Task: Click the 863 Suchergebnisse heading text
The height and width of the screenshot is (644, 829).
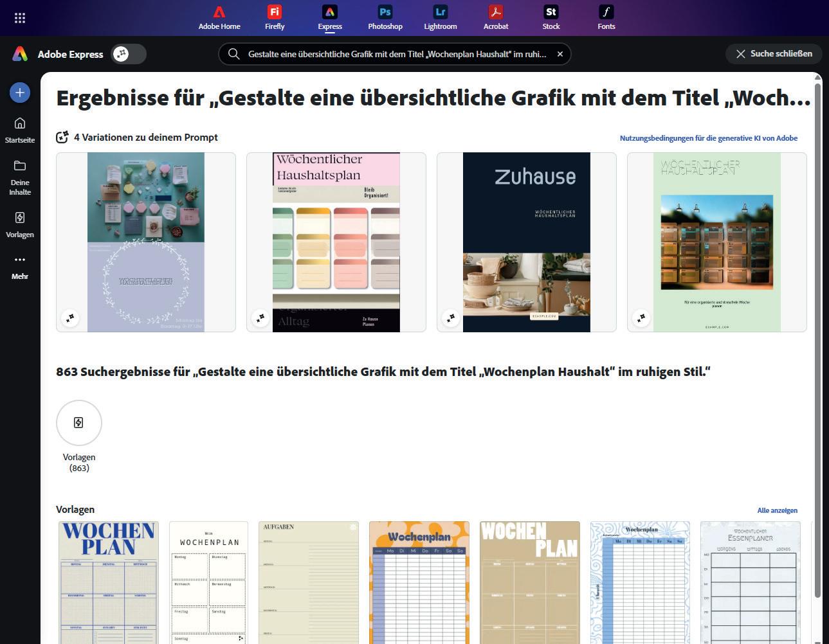Action: [383, 372]
